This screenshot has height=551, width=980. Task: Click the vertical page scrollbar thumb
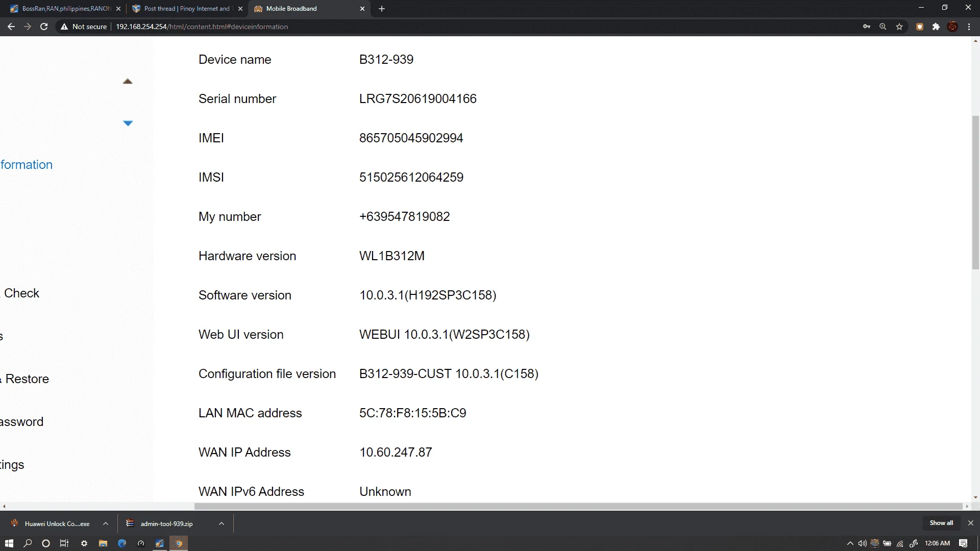tap(975, 192)
